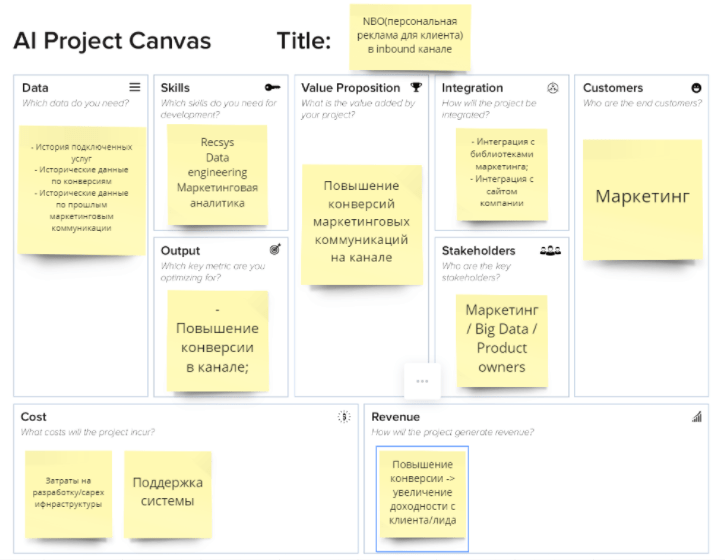
Task: Click the Value Proposition trophy icon
Action: [416, 87]
